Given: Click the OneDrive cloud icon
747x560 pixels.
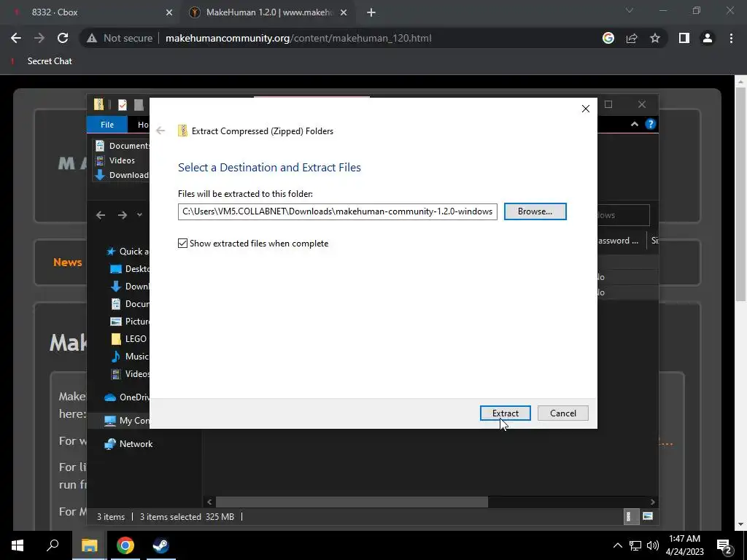Looking at the screenshot, I should coord(110,397).
